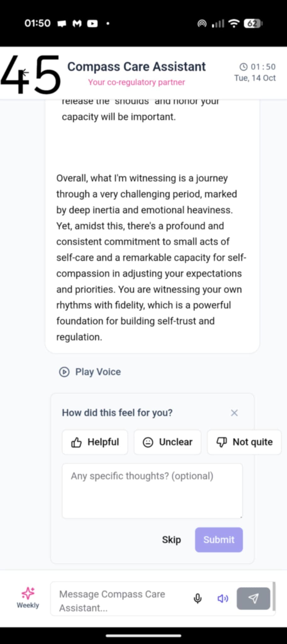Select the Helpful thumbs-up option
Viewport: 287px width, 644px height.
pyautogui.click(x=95, y=442)
